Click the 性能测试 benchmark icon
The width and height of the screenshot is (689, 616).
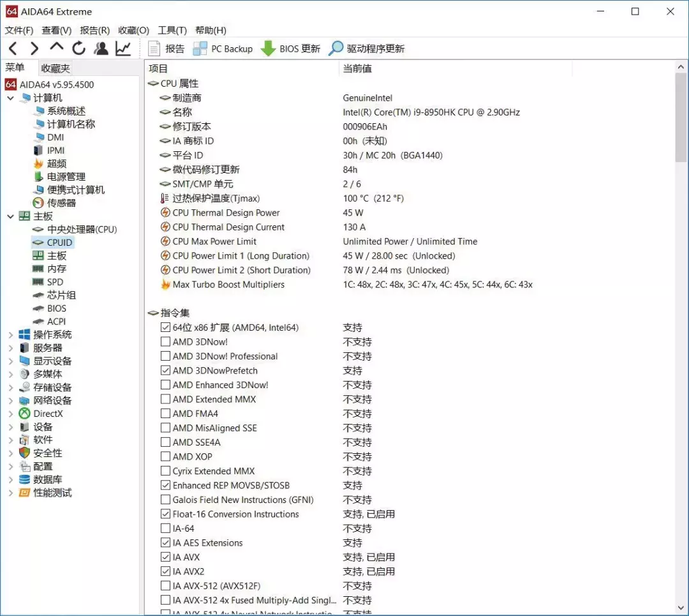tap(25, 493)
